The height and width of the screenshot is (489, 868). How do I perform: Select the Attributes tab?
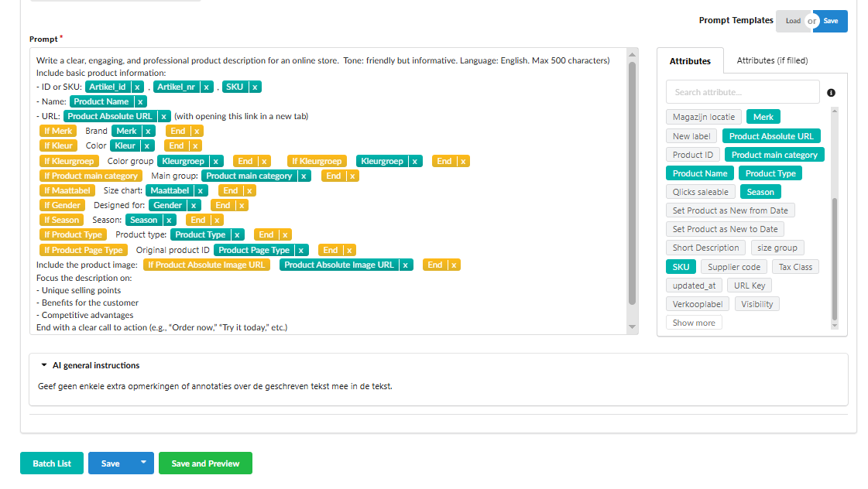click(x=690, y=61)
